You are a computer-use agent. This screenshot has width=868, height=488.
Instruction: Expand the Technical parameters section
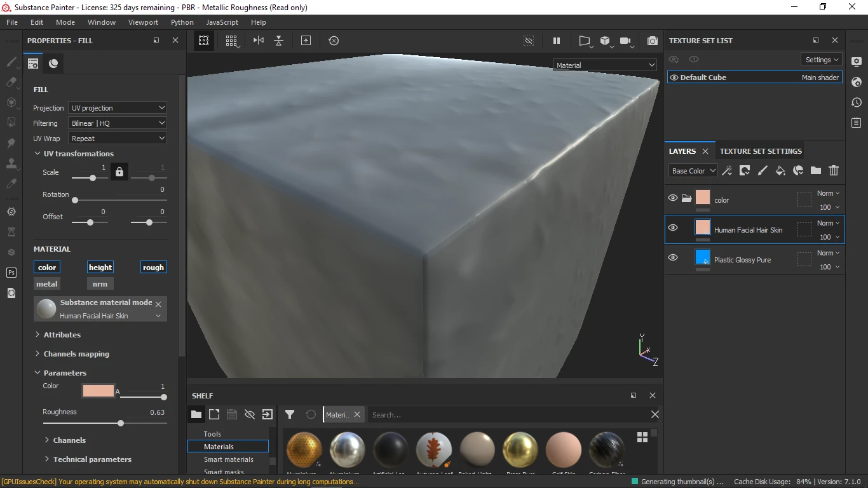[x=47, y=459]
